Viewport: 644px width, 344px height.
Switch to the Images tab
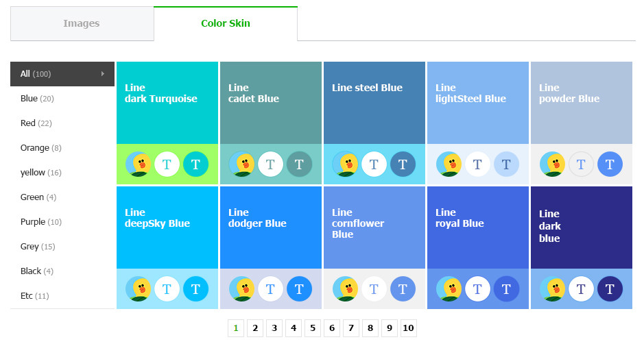tap(82, 24)
